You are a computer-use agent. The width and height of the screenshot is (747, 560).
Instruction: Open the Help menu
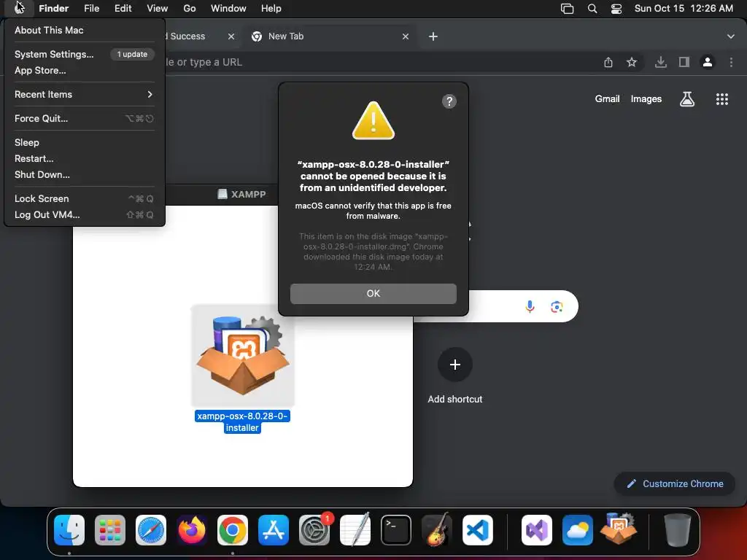pos(271,9)
